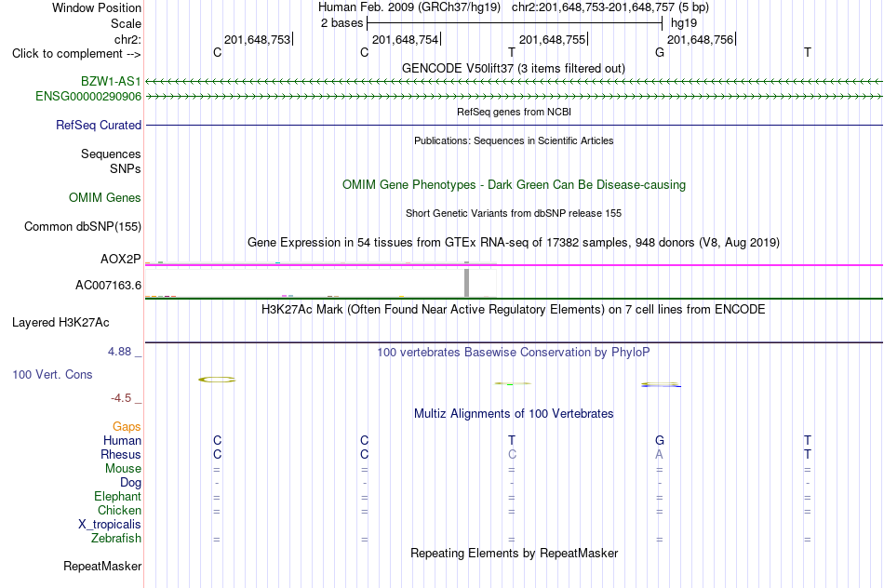
Task: Click the BZW1-AS1 gene label
Action: (x=111, y=82)
